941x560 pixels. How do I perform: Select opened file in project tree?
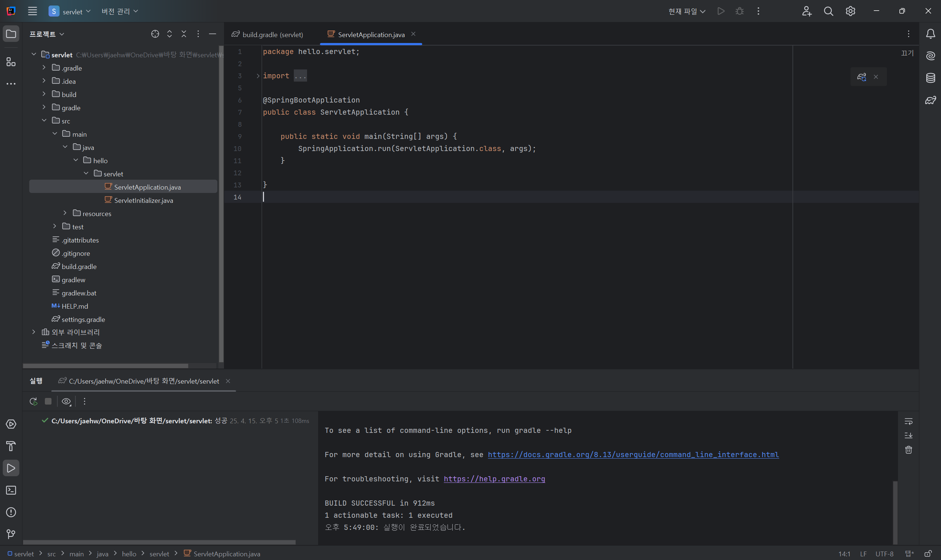(x=155, y=34)
